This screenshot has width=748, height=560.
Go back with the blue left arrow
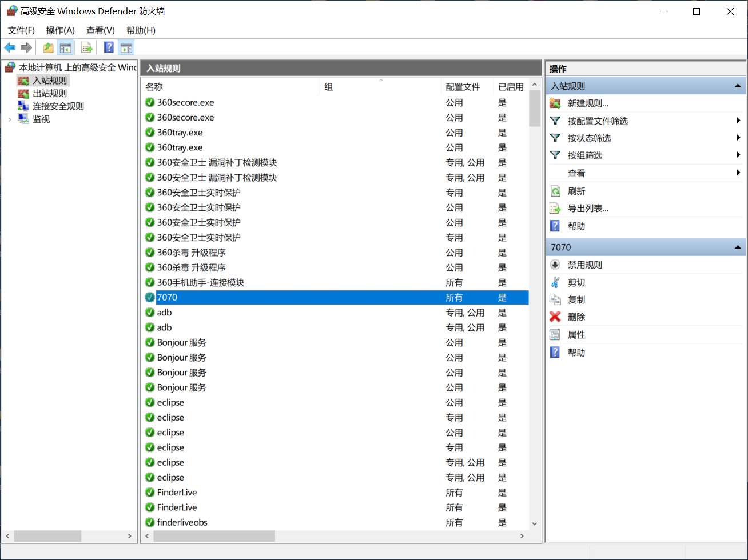pyautogui.click(x=10, y=47)
